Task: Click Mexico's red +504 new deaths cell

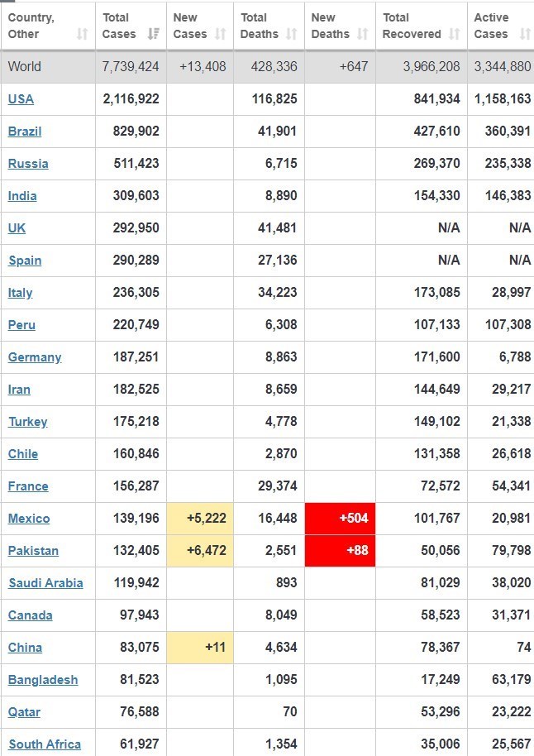Action: 340,519
